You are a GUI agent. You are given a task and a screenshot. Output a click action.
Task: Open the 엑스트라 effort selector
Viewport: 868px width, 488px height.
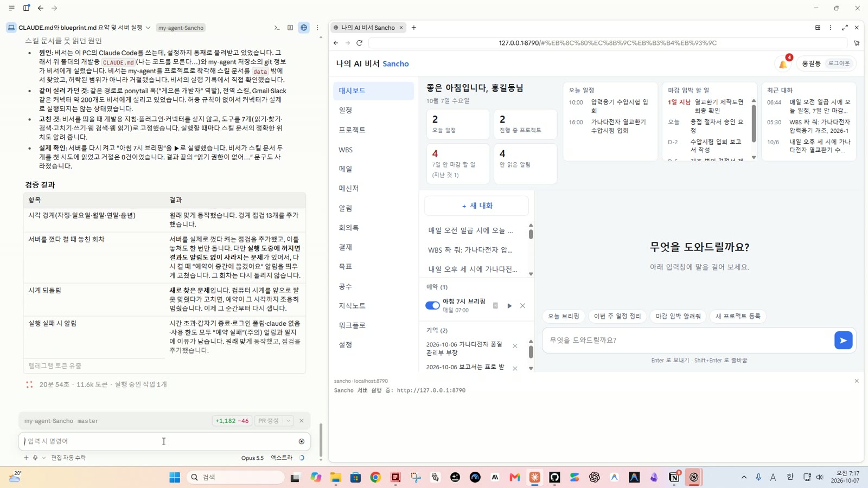click(282, 458)
